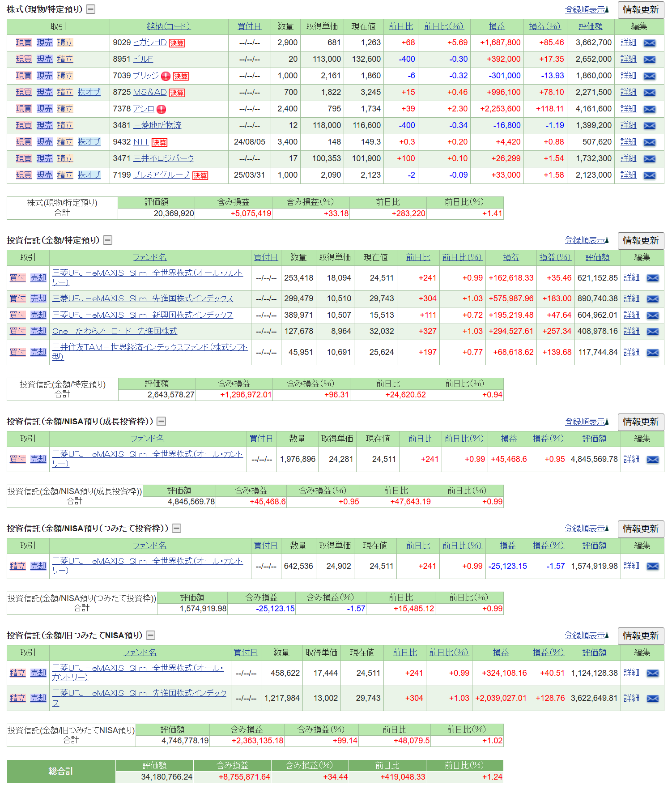Click 情報更新 button for 投資信託 特定預り

[x=641, y=241]
